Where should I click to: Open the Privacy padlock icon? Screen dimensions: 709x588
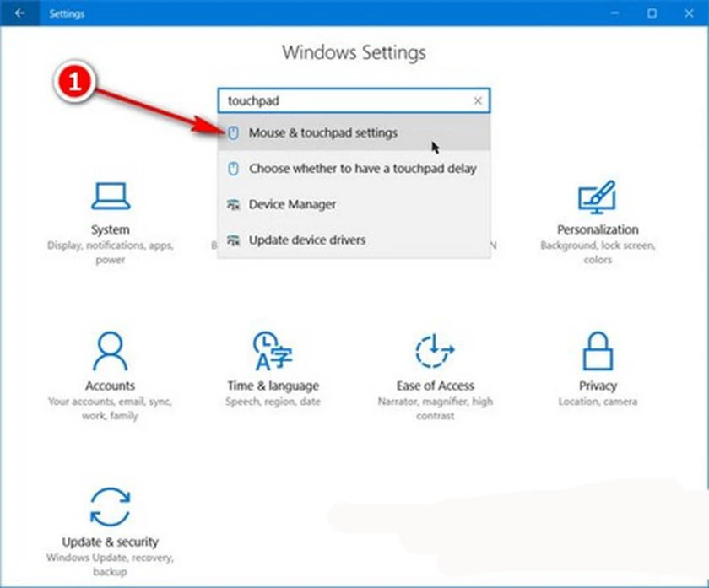[x=598, y=351]
